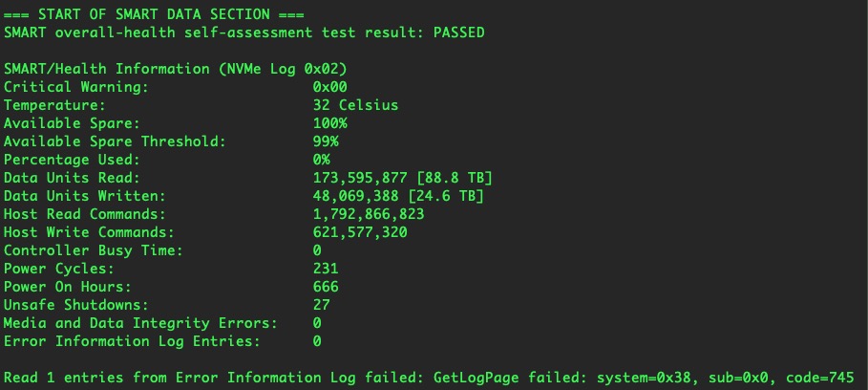Click the Power Cycles value 231
Viewport: 868px width, 390px height.
point(326,269)
